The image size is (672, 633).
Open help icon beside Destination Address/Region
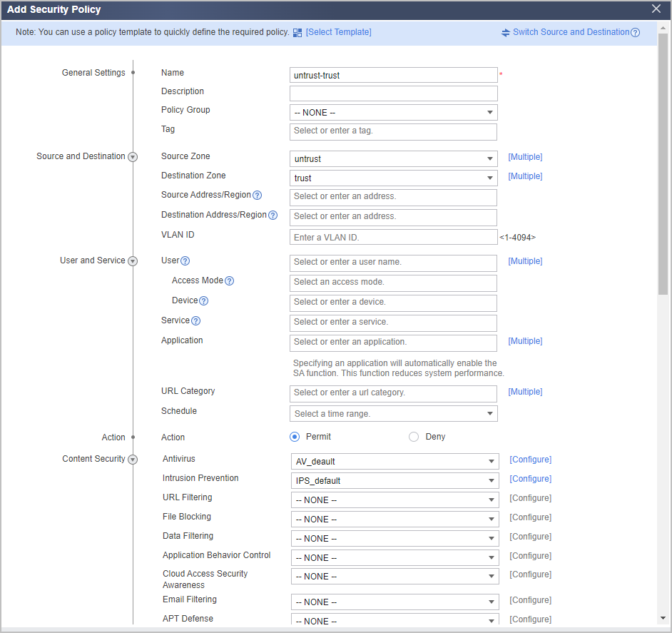point(273,216)
